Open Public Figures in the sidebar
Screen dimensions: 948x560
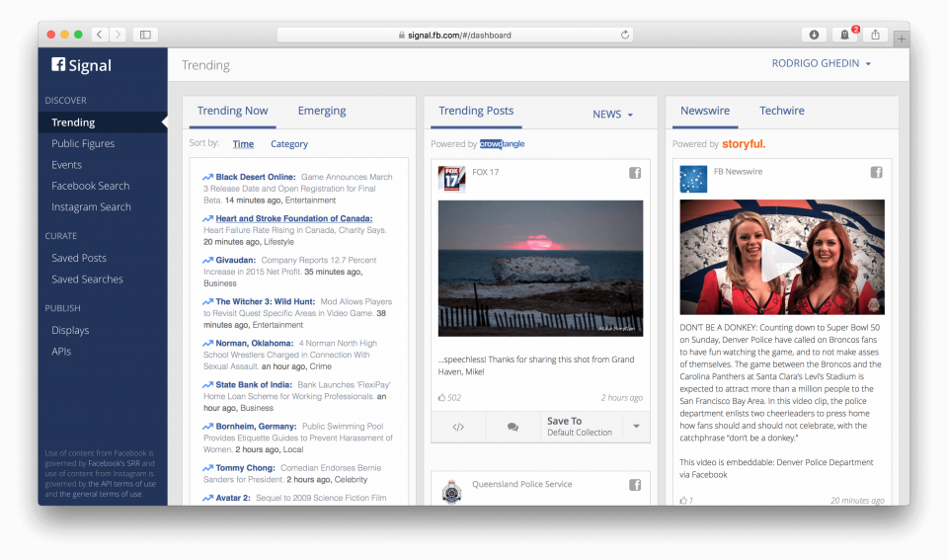pos(83,143)
